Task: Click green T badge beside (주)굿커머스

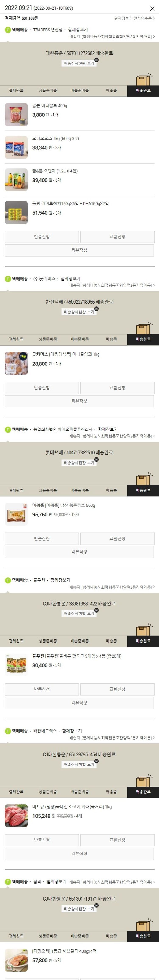Action: point(8,279)
